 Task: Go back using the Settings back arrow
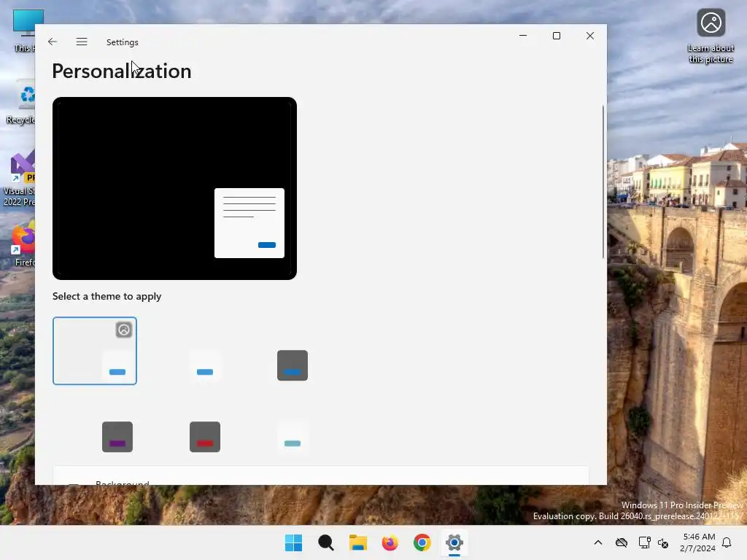pyautogui.click(x=53, y=42)
